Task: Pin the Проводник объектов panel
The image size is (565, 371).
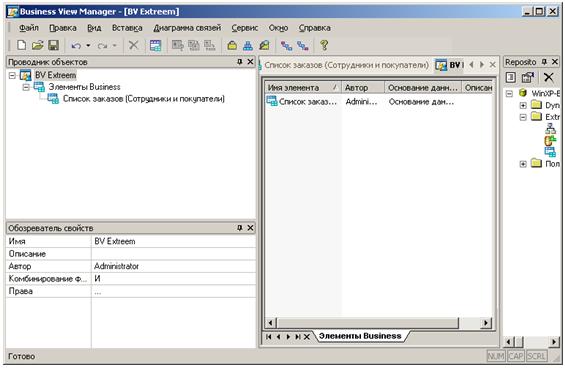Action: point(240,62)
